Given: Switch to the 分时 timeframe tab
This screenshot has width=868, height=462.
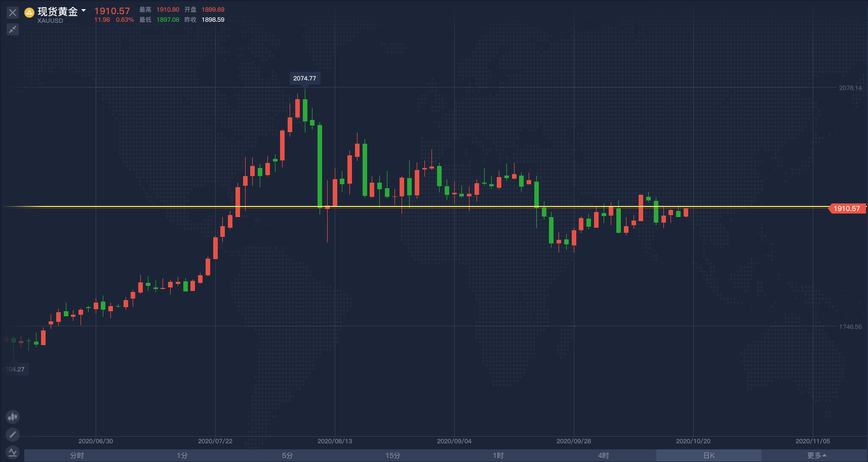Looking at the screenshot, I should (x=77, y=455).
